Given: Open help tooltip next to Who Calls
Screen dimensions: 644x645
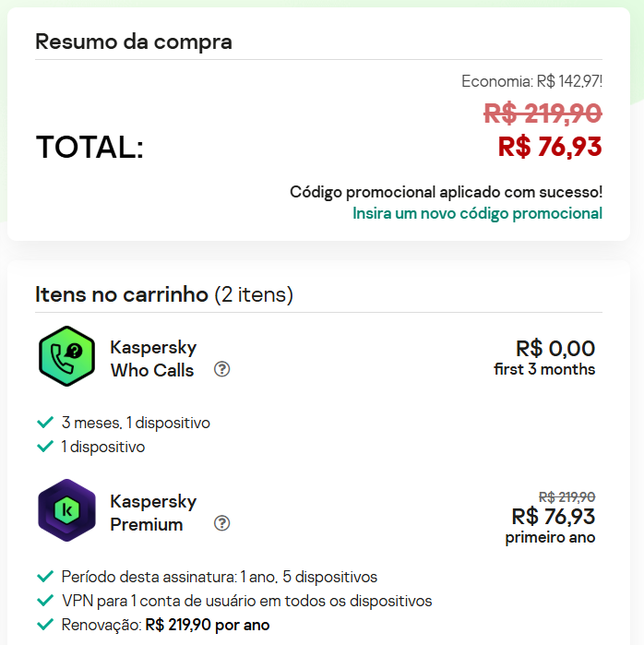Looking at the screenshot, I should click(222, 369).
